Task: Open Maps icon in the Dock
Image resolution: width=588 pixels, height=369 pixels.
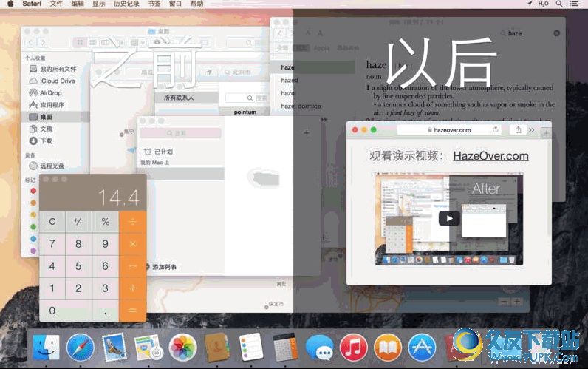Action: (x=148, y=348)
